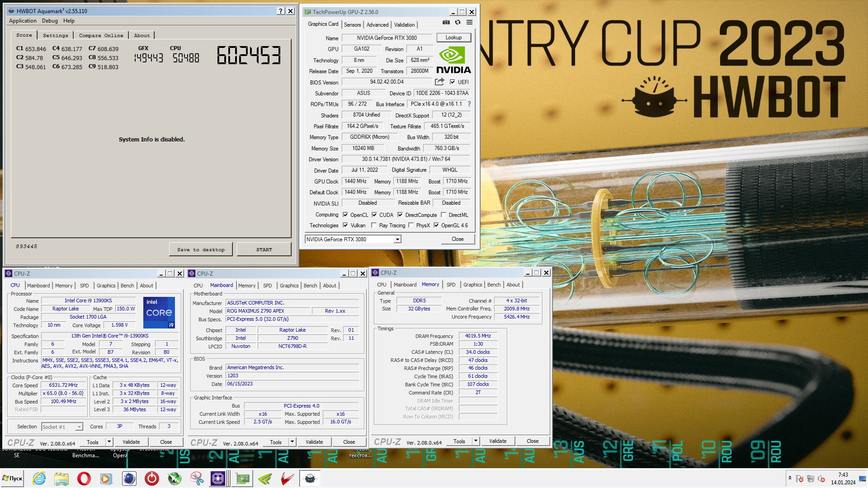Click the blue globe taskbar icon
Screen dimensions: 868x488
pyautogui.click(x=129, y=478)
